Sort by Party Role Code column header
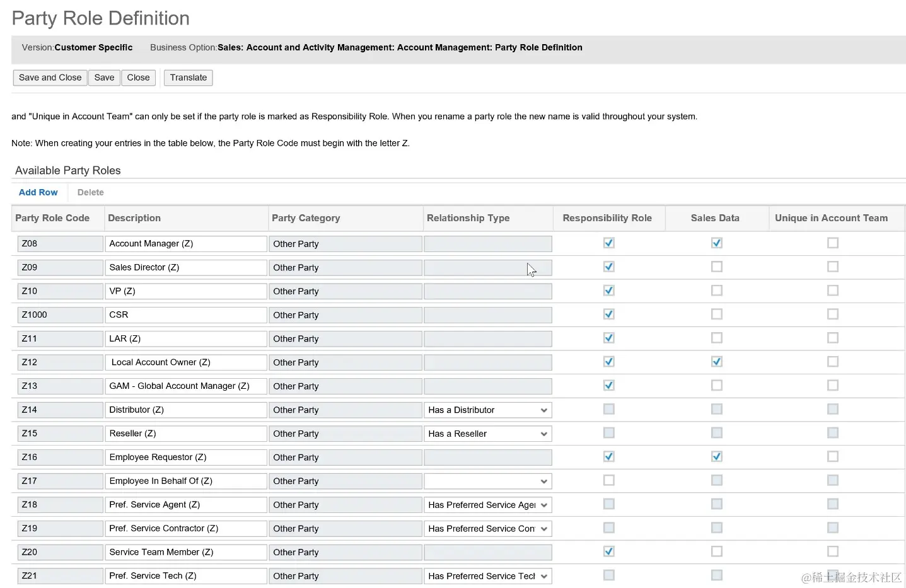Image resolution: width=906 pixels, height=588 pixels. (52, 218)
